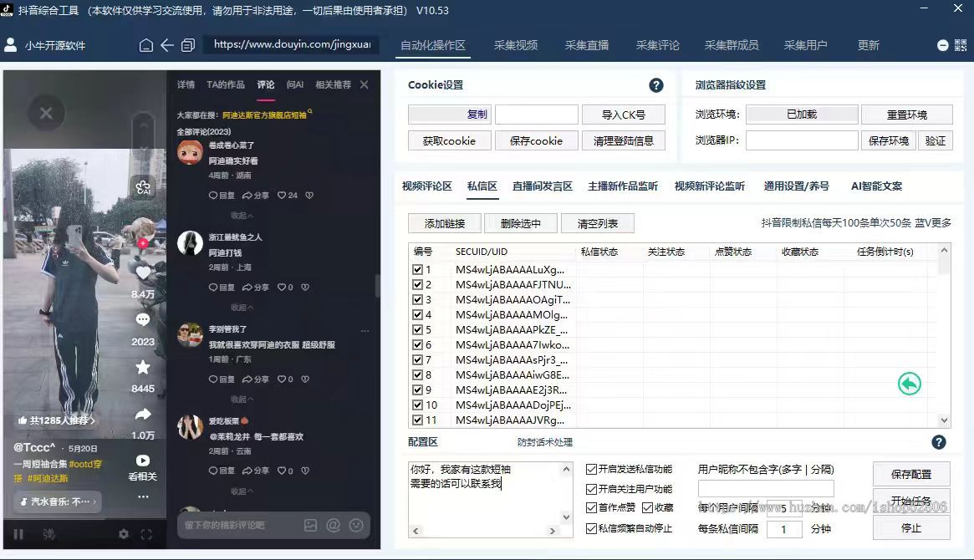This screenshot has width=974, height=560.
Task: Like the 阿迪确实好看 comment with 24 likes
Action: pos(282,195)
